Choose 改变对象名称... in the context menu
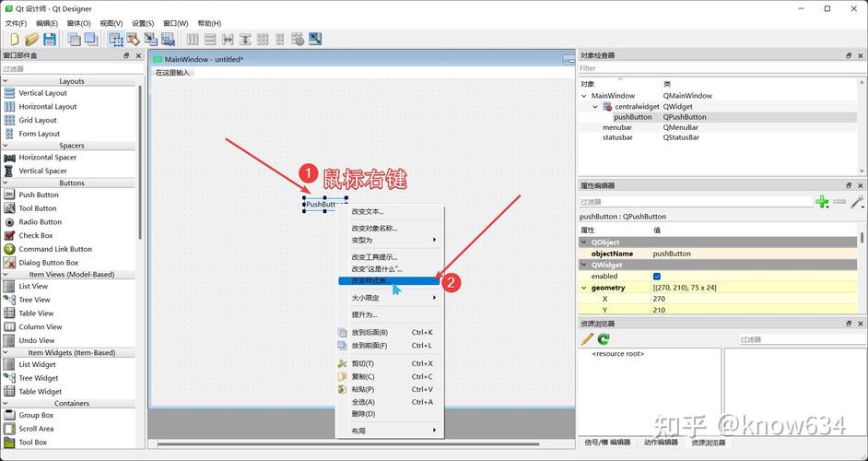The height and width of the screenshot is (461, 868). click(391, 228)
